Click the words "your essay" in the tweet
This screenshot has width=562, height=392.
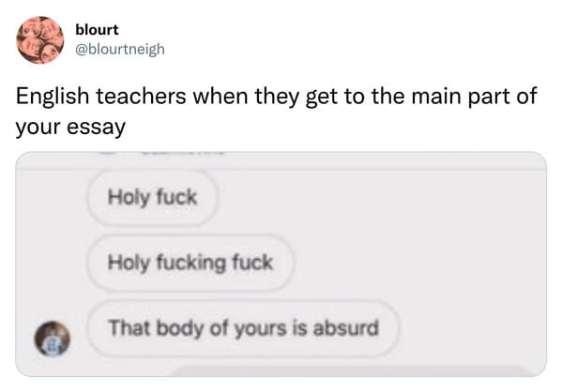[x=70, y=128]
